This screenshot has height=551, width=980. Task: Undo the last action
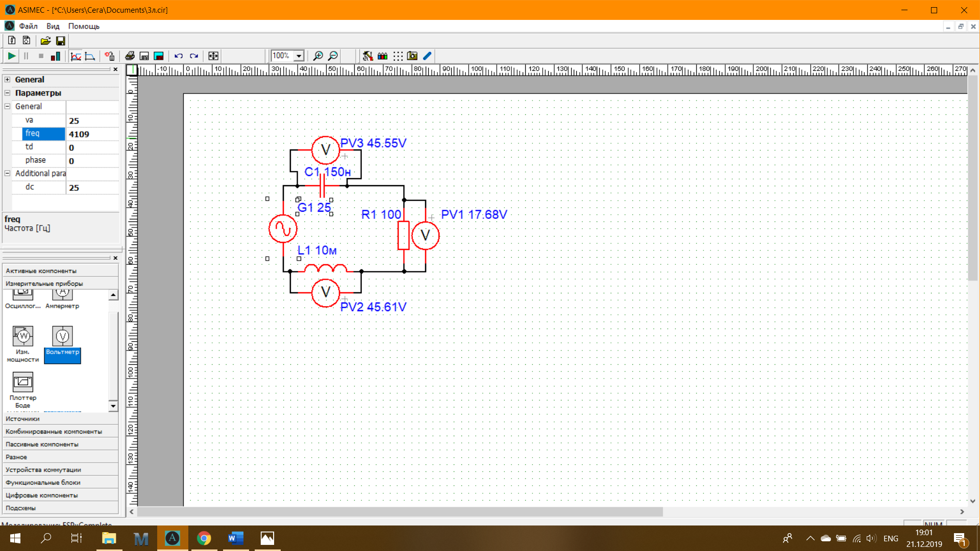[x=178, y=56]
